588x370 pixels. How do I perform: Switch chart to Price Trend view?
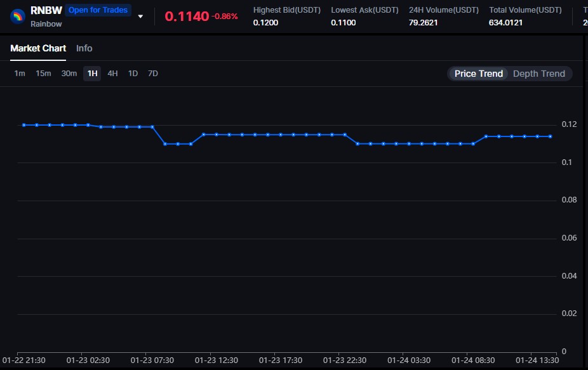[478, 74]
